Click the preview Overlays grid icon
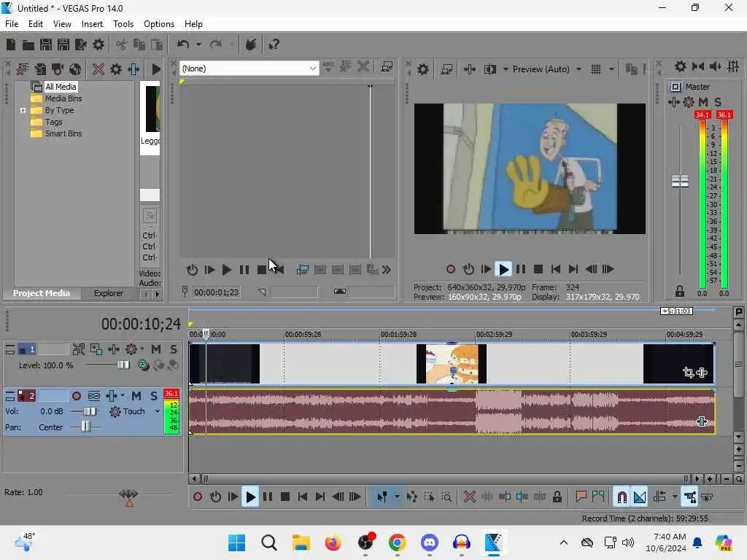 click(x=595, y=69)
